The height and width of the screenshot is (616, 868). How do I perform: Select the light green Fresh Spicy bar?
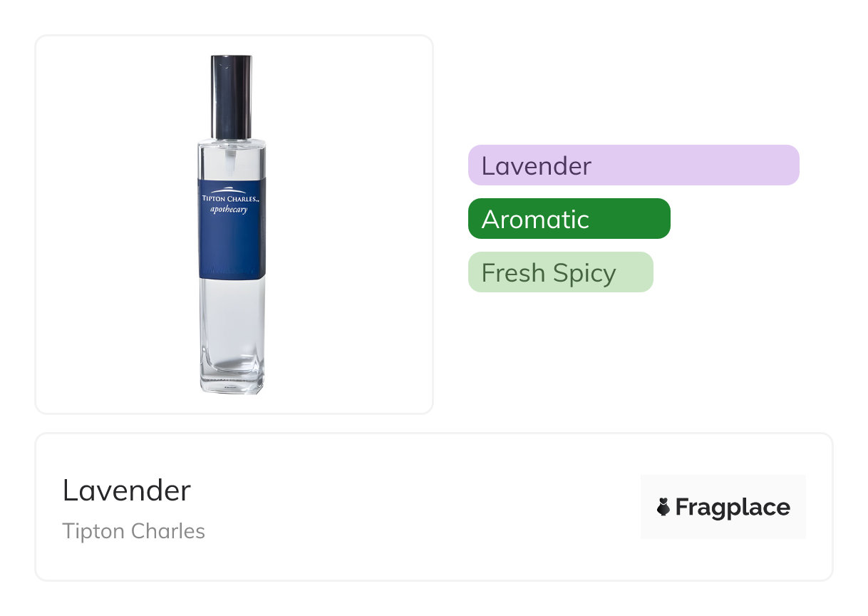click(561, 272)
